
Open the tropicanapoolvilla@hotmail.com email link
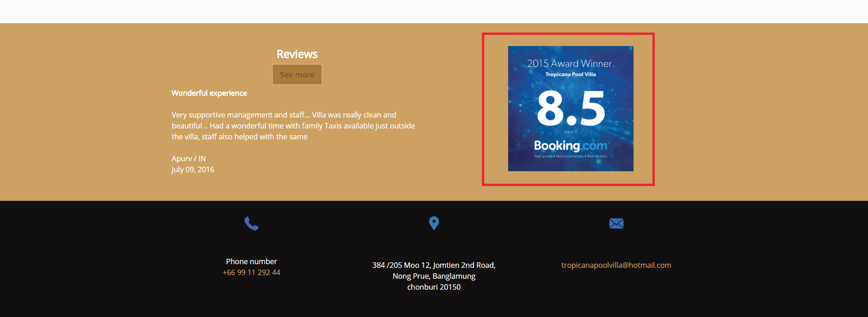pyautogui.click(x=616, y=265)
